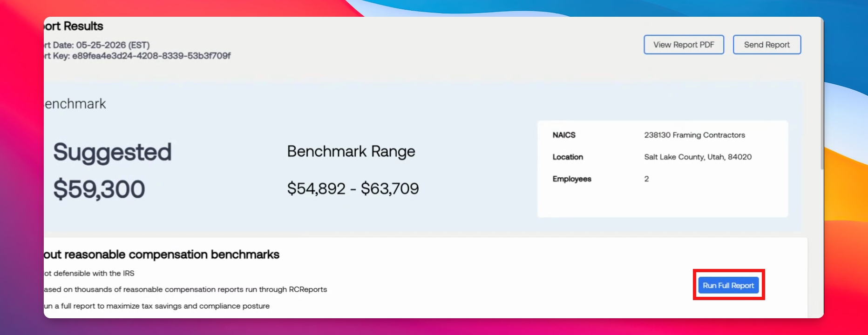
Task: Click the reasonable compensation benchmarks heading
Action: tap(162, 255)
